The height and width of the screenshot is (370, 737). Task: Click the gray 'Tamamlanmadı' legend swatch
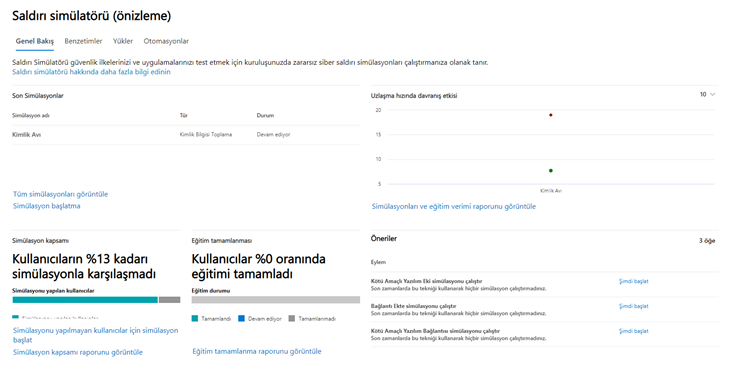[291, 319]
